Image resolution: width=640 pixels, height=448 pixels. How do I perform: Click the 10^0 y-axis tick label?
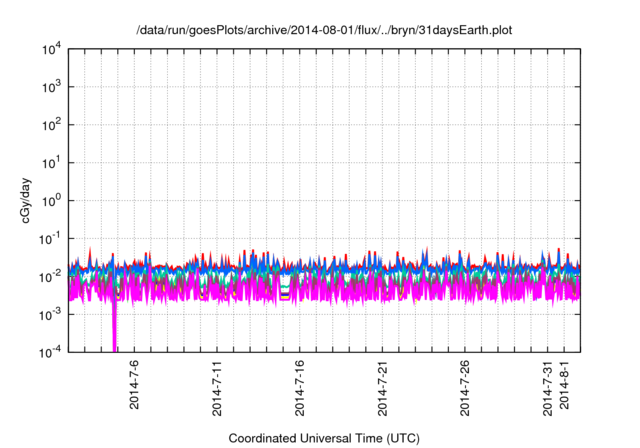(x=52, y=200)
